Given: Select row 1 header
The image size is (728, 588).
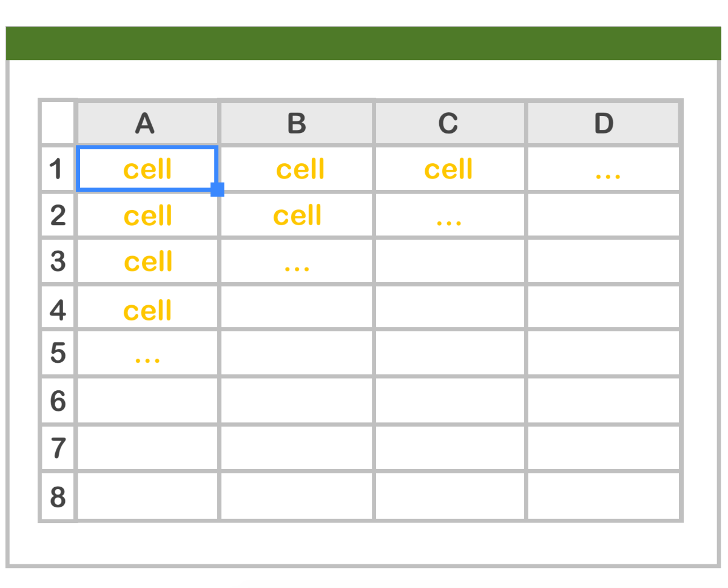Looking at the screenshot, I should tap(57, 169).
